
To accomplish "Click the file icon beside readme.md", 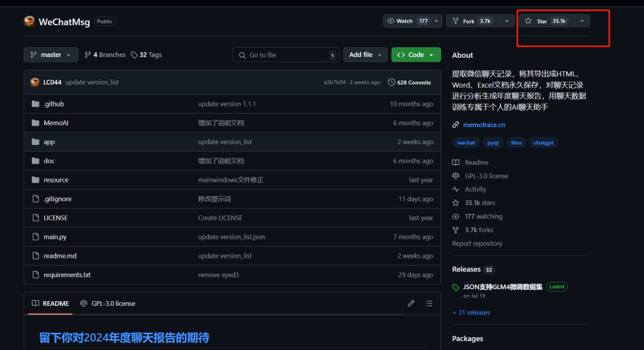I will point(35,256).
